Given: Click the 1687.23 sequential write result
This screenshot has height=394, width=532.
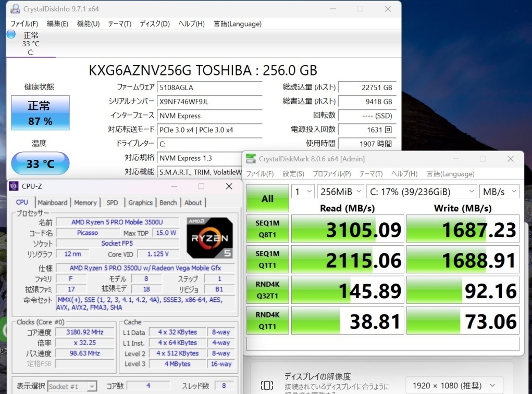Looking at the screenshot, I should point(463,228).
